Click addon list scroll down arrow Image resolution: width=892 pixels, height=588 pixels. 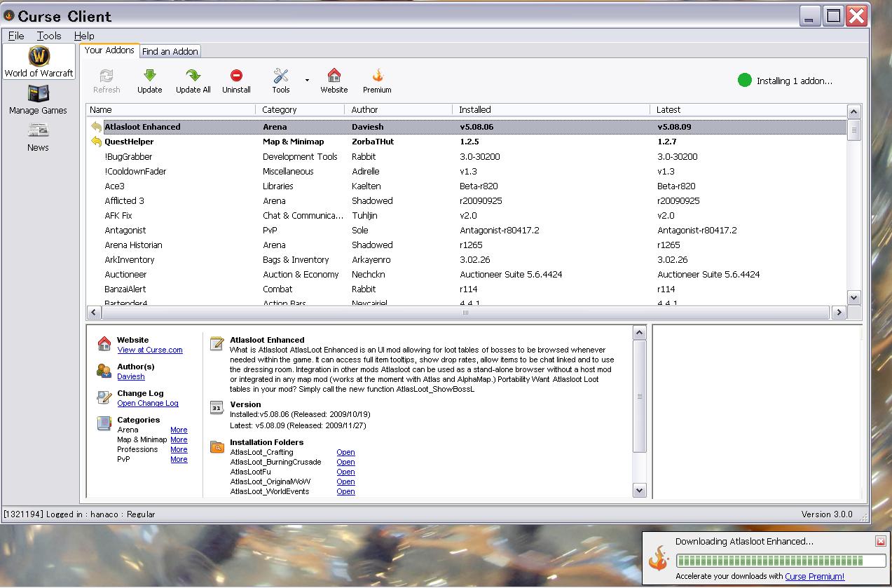[853, 297]
